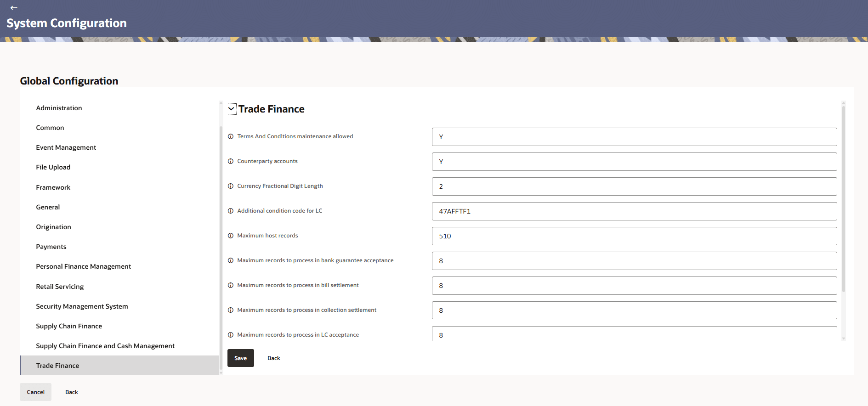Image resolution: width=868 pixels, height=406 pixels.
Task: Select Security Management System category
Action: point(82,306)
